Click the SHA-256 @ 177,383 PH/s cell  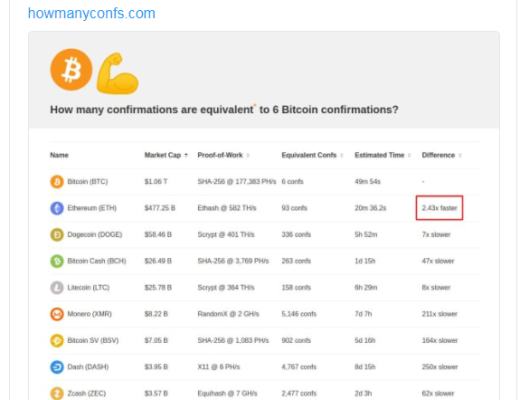[x=237, y=182]
